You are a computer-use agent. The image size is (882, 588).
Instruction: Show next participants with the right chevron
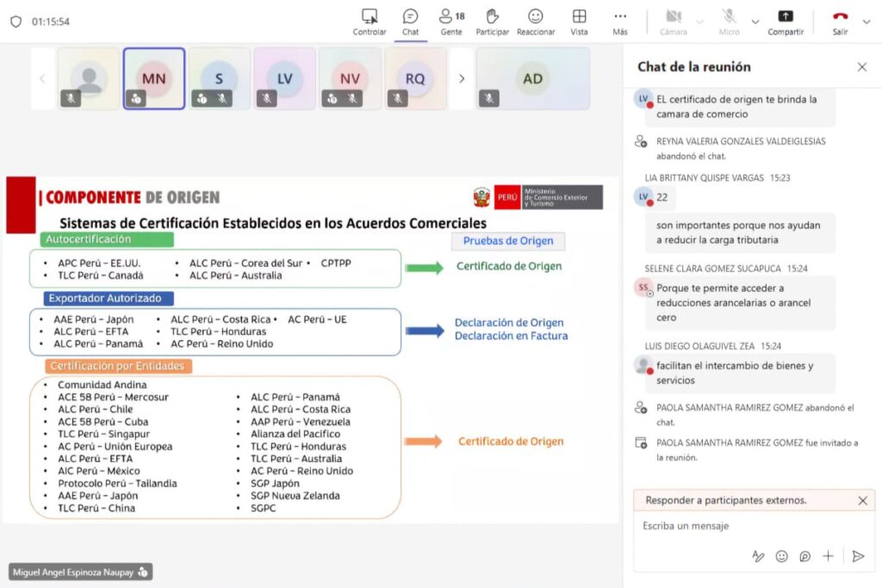462,78
